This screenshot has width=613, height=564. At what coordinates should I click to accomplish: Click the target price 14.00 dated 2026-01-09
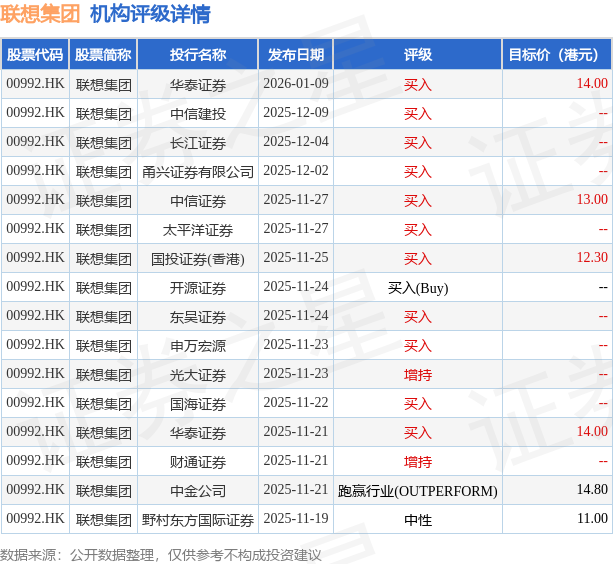tap(592, 83)
